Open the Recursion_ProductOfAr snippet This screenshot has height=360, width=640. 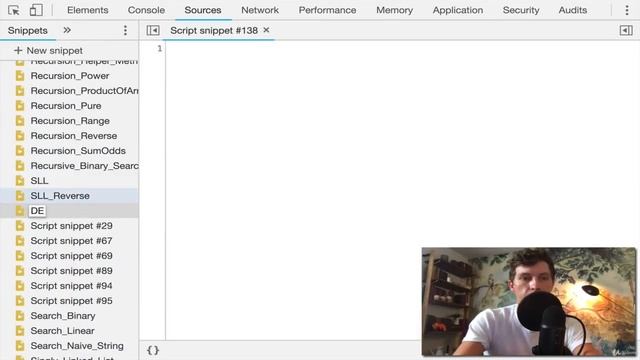pyautogui.click(x=84, y=91)
